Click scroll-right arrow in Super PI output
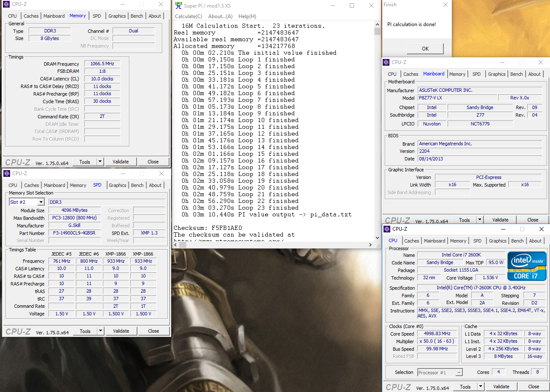The width and height of the screenshot is (550, 392). [x=370, y=245]
